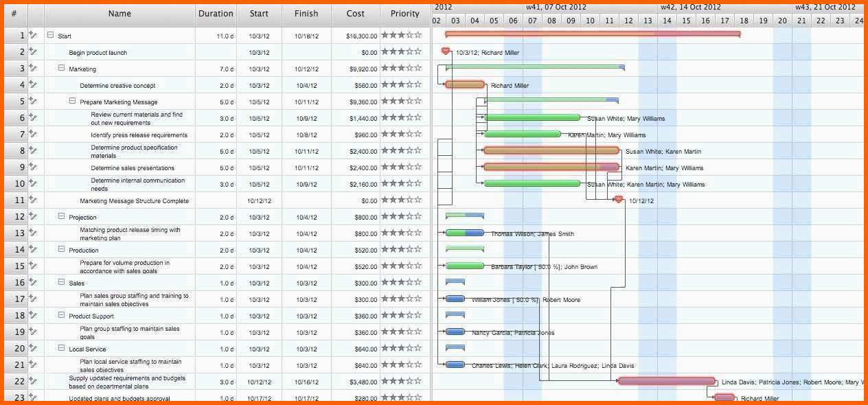The height and width of the screenshot is (405, 868).
Task: Click the task icon for Prepare Marketing Message
Action: click(33, 101)
